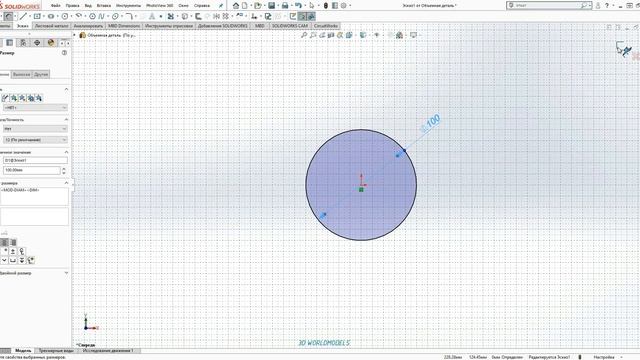Open the PropertyManager help icon
This screenshot has height=360, width=640.
point(64,53)
